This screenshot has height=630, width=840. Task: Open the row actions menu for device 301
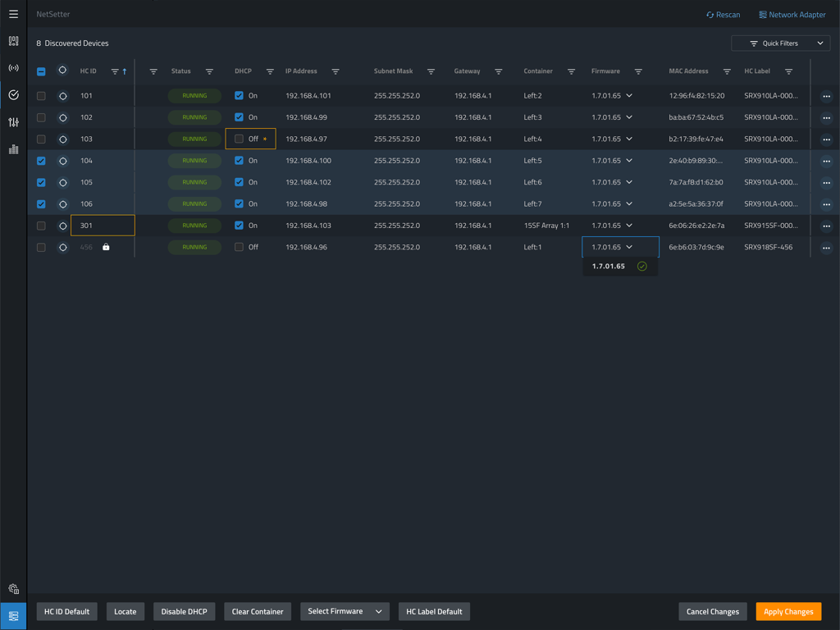[x=825, y=225]
